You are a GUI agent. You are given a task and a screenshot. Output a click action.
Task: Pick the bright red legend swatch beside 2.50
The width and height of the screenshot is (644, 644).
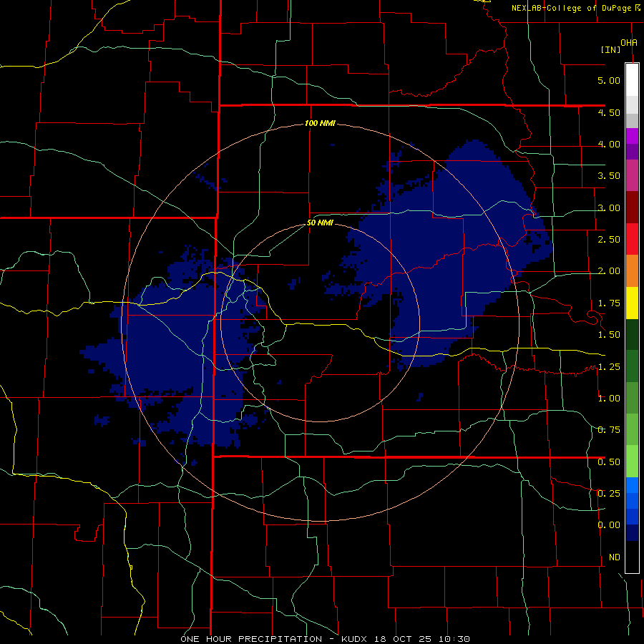pos(632,239)
